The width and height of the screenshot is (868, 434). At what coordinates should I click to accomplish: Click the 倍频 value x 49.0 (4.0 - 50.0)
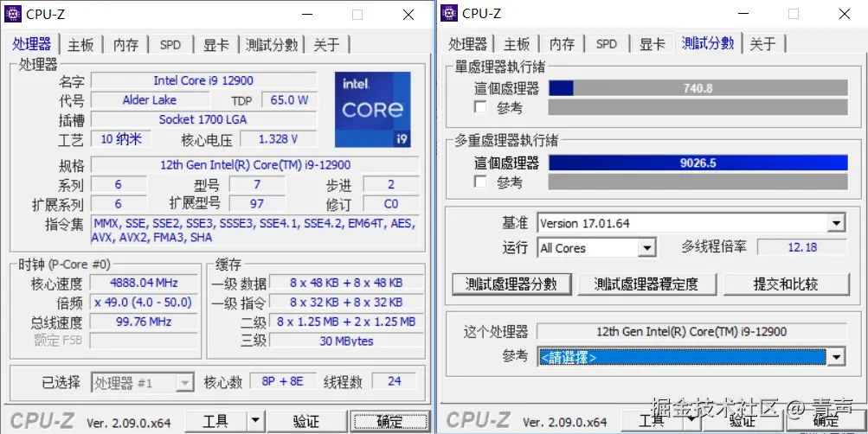pos(144,302)
